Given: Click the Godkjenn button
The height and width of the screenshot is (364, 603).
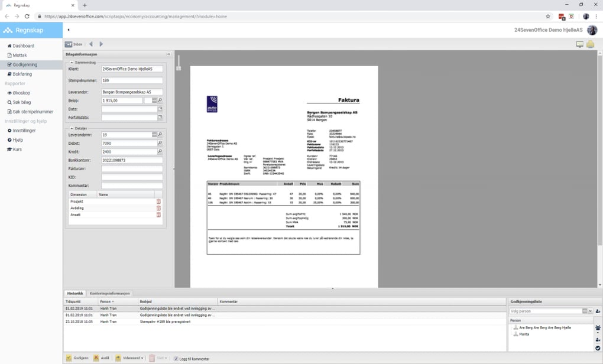Looking at the screenshot, I should point(77,358).
